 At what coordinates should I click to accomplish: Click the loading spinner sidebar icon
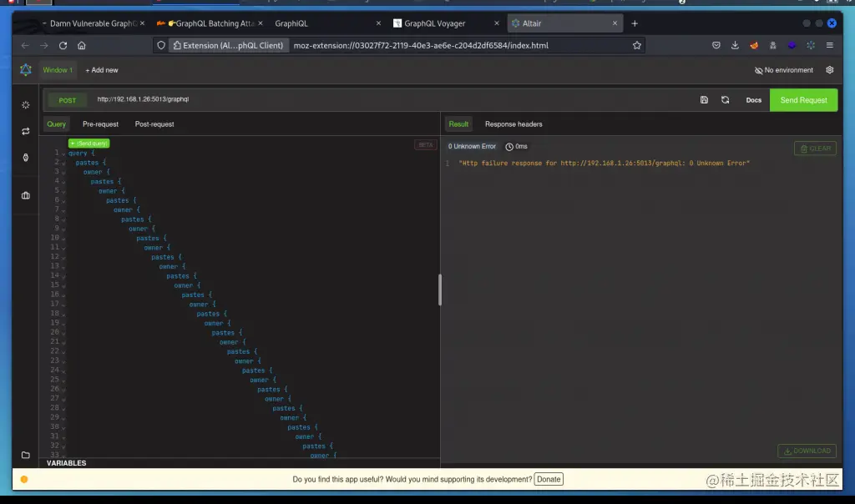tap(26, 104)
